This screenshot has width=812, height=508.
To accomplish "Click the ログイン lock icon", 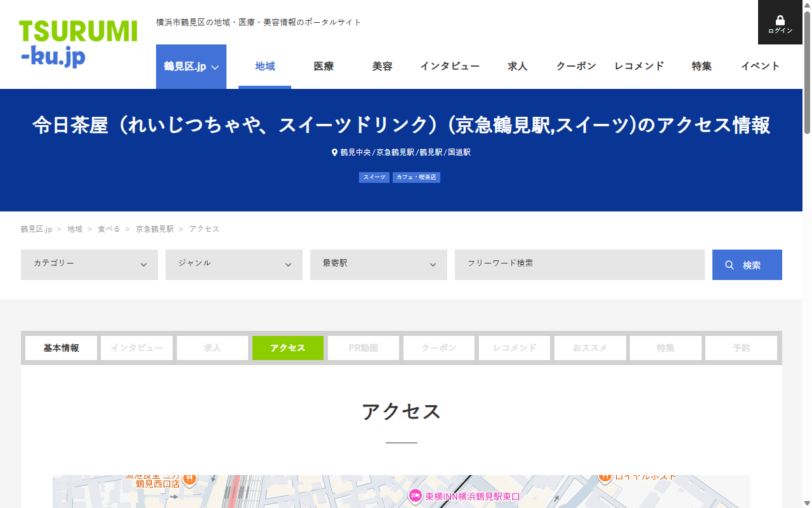I will (x=780, y=20).
